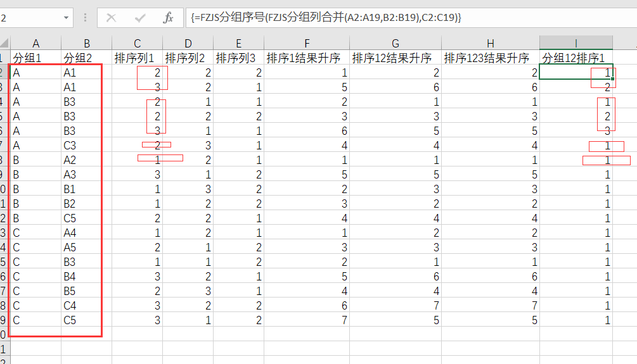Click the cell containing C4 in column B
Image resolution: width=637 pixels, height=364 pixels.
(87, 306)
